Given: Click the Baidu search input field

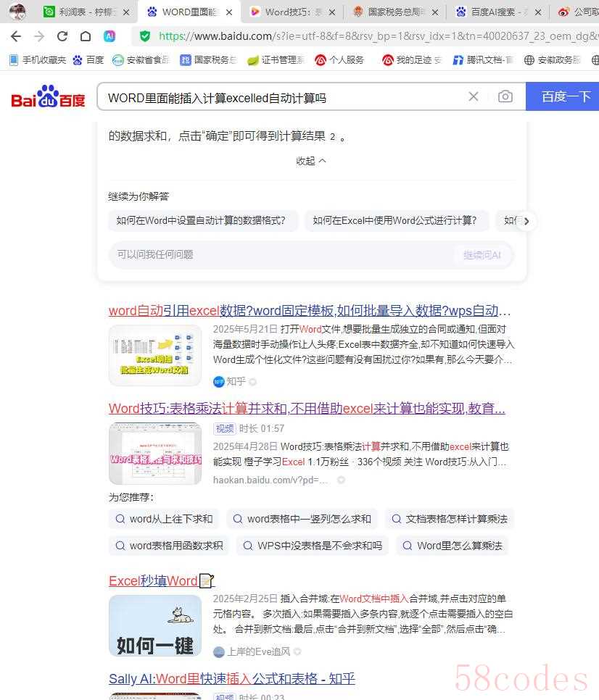Looking at the screenshot, I should point(286,97).
